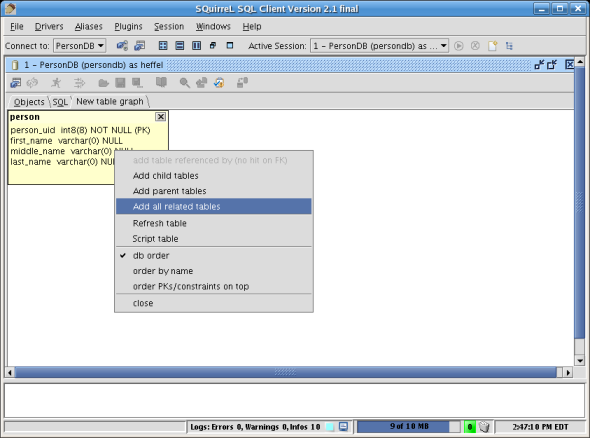Screen dimensions: 590x438
Task: Click the horizontal scrollbar thumb
Action: pyautogui.click(x=285, y=373)
